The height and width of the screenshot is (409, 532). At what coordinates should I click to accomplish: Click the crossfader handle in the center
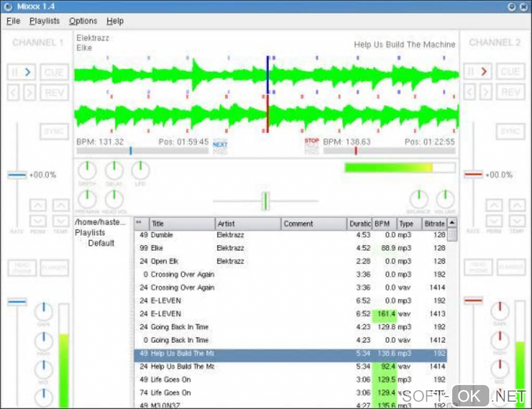pyautogui.click(x=265, y=201)
